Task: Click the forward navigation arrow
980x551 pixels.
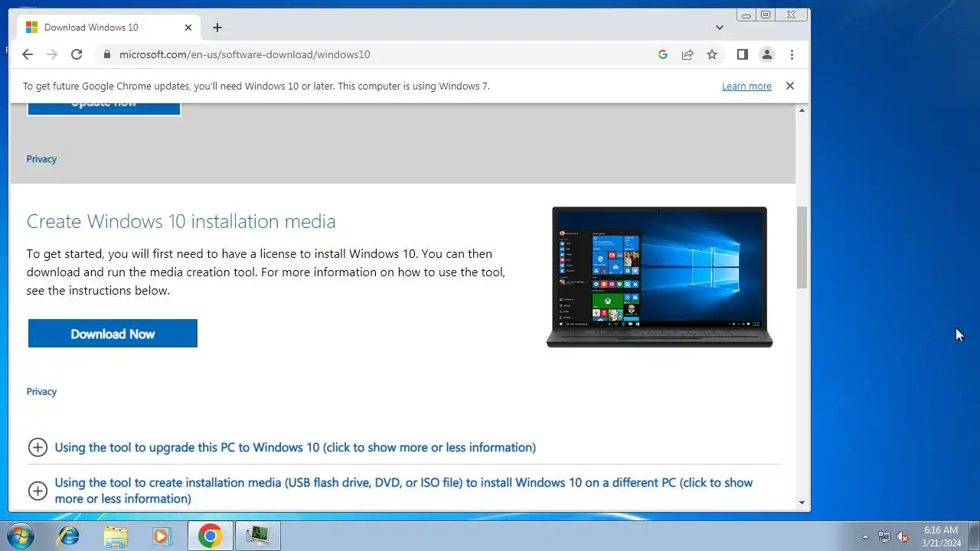Action: coord(52,54)
